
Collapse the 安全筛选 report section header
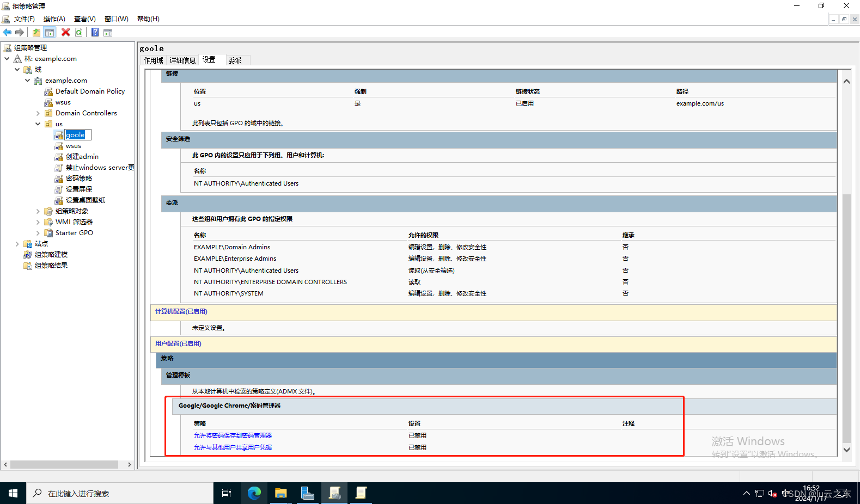coord(498,139)
